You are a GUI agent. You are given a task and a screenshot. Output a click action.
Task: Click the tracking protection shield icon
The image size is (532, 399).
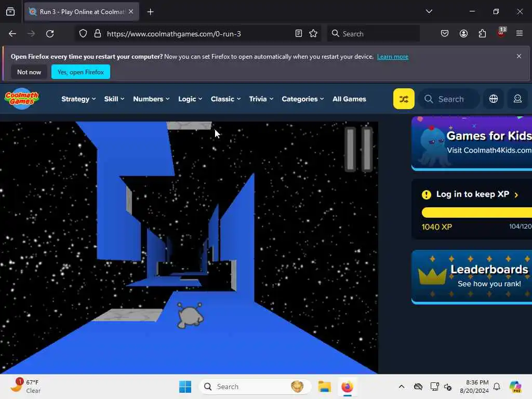click(83, 34)
